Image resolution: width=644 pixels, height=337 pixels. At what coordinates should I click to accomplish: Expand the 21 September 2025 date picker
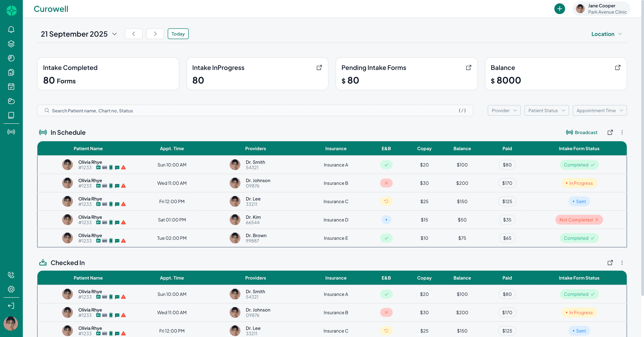pyautogui.click(x=115, y=34)
